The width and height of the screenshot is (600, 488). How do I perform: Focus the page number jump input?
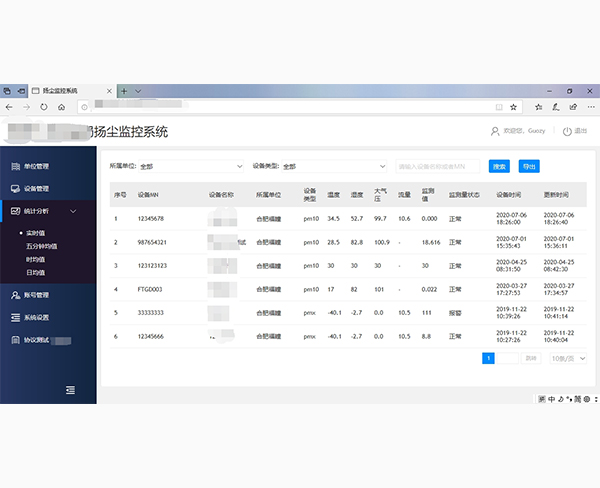point(507,358)
